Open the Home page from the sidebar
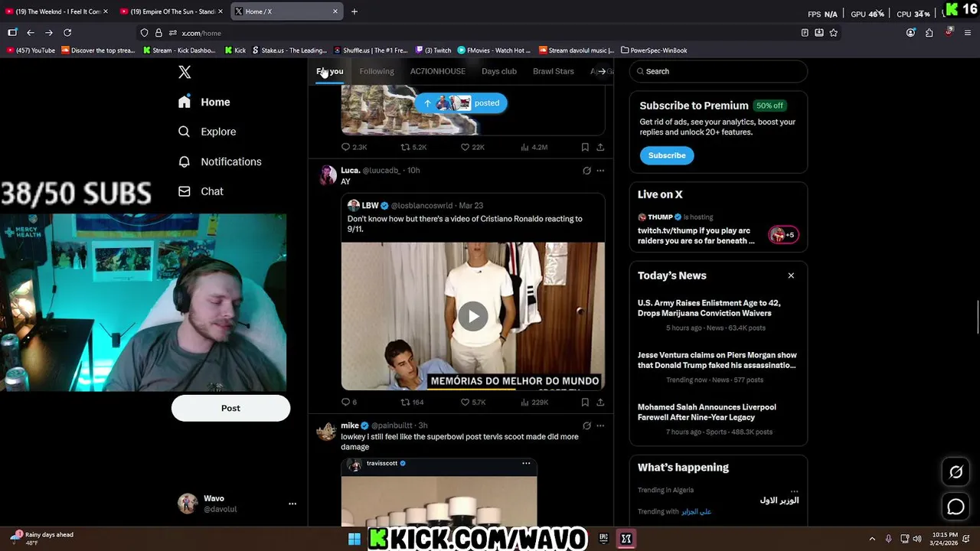 pyautogui.click(x=204, y=102)
